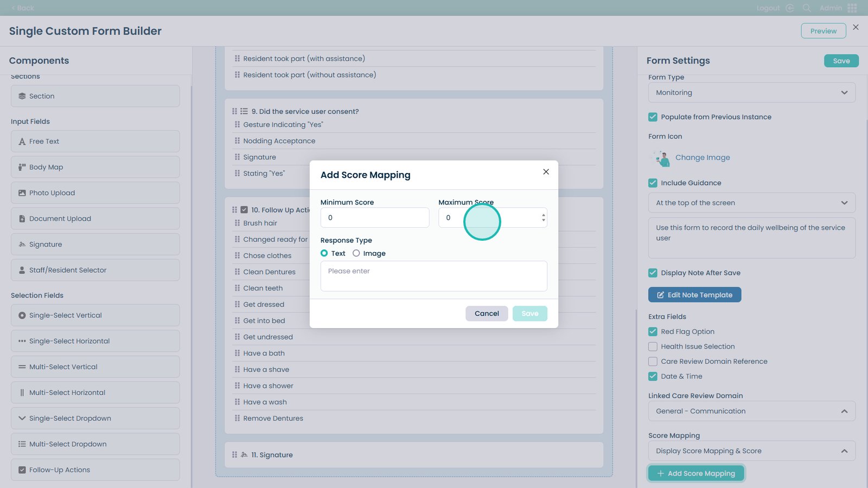Click the Add Score Mapping button
Screen dimensions: 868x488
tap(696, 473)
